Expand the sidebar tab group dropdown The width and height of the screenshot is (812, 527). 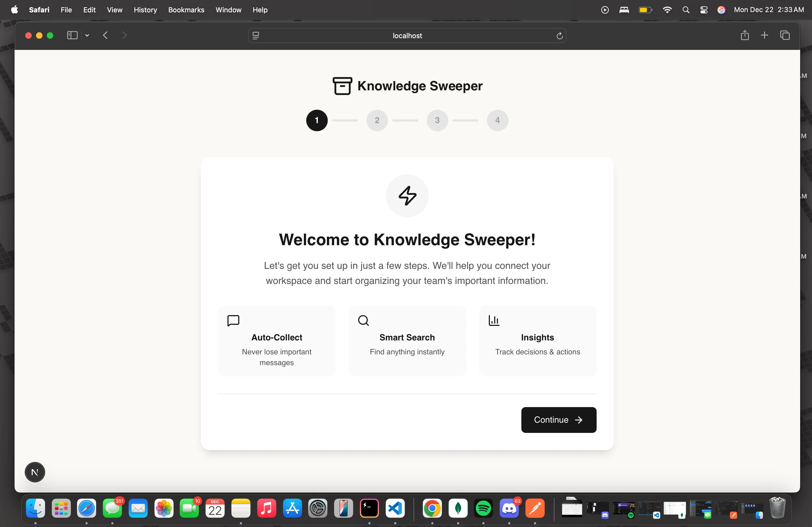(x=87, y=35)
